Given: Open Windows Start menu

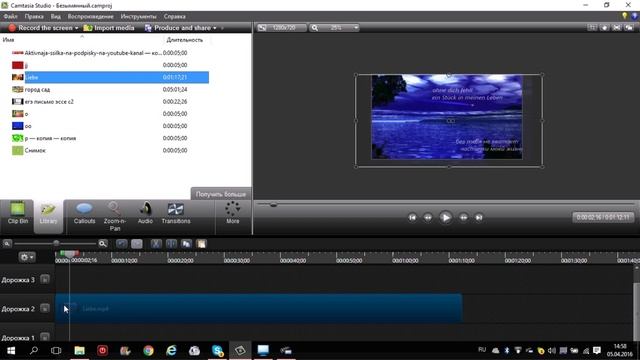Looking at the screenshot, I should pos(11,350).
